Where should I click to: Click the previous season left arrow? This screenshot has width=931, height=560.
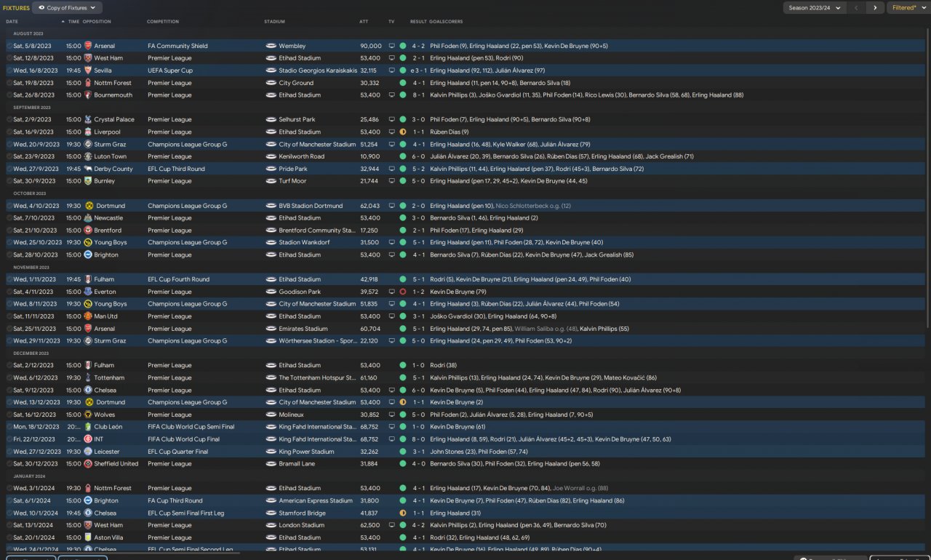tap(856, 8)
